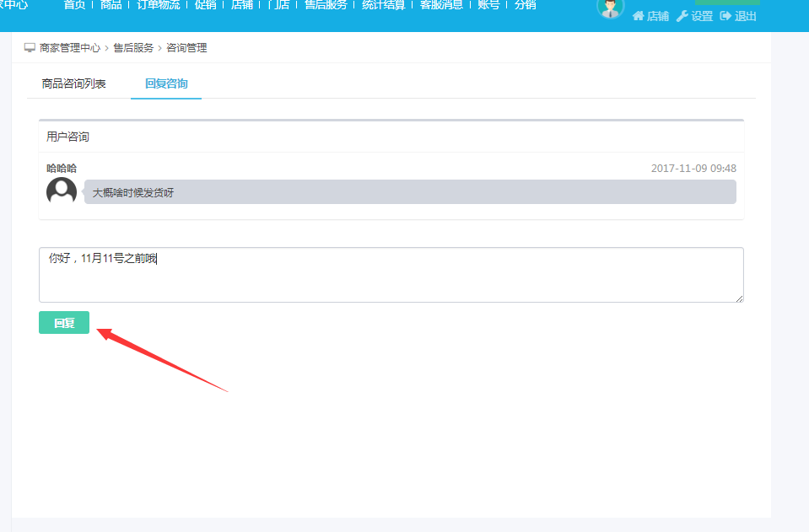This screenshot has width=809, height=532.
Task: Click the 店铺 home icon at top right
Action: 639,16
